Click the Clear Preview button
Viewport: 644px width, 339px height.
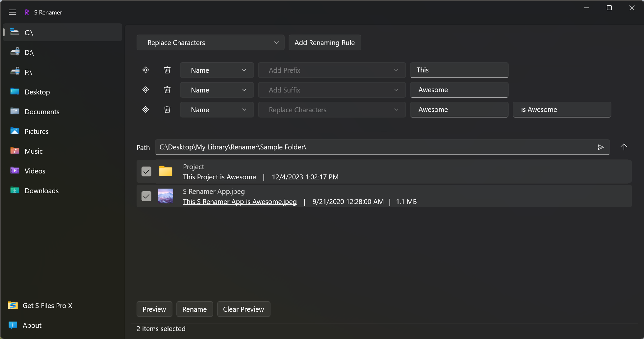pyautogui.click(x=244, y=309)
